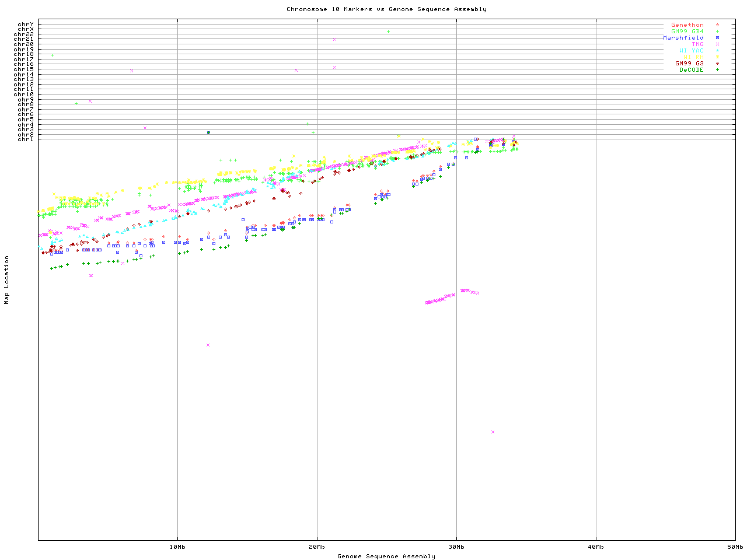Select the chr10 y-axis label
Image resolution: width=747 pixels, height=560 pixels.
(23, 94)
